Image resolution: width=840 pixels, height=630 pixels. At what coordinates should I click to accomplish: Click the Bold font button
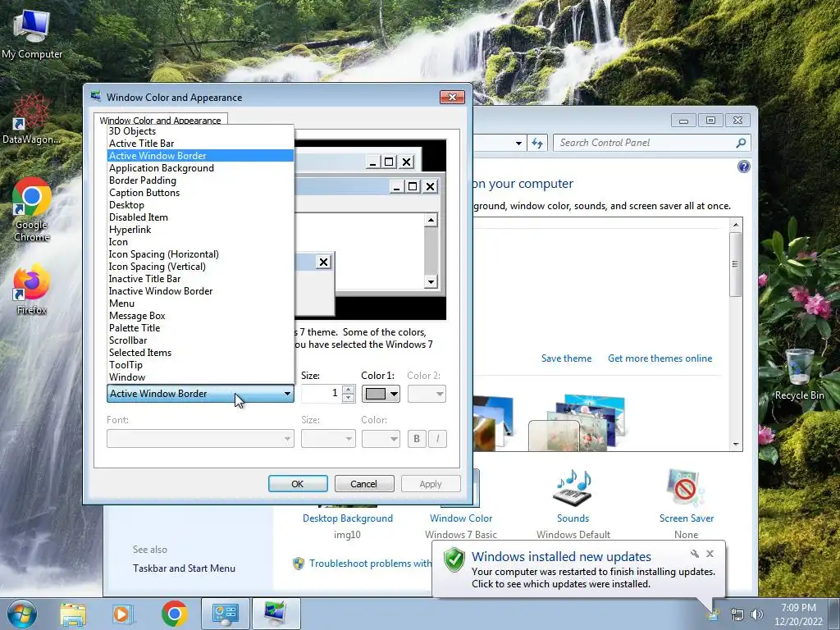pyautogui.click(x=417, y=439)
